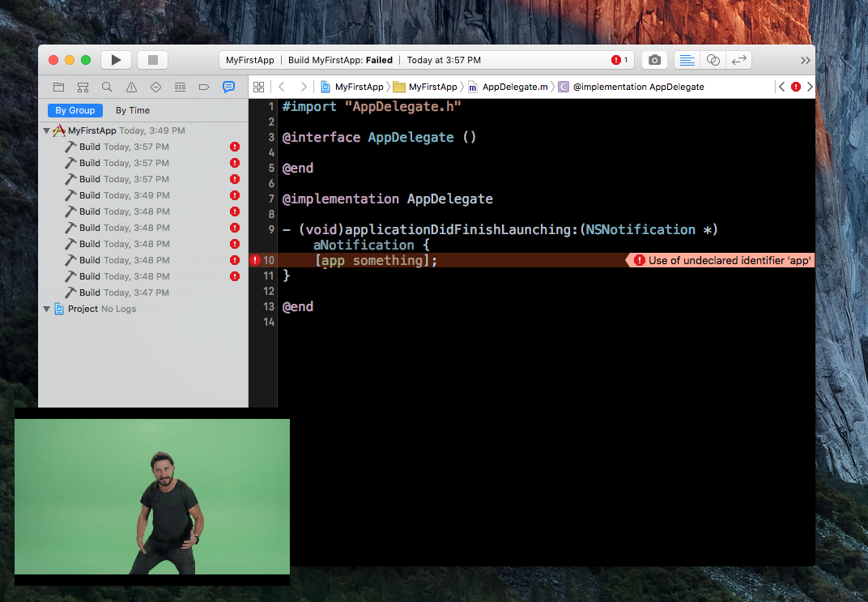
Task: Collapse the MyFirstApp log group
Action: pos(46,130)
